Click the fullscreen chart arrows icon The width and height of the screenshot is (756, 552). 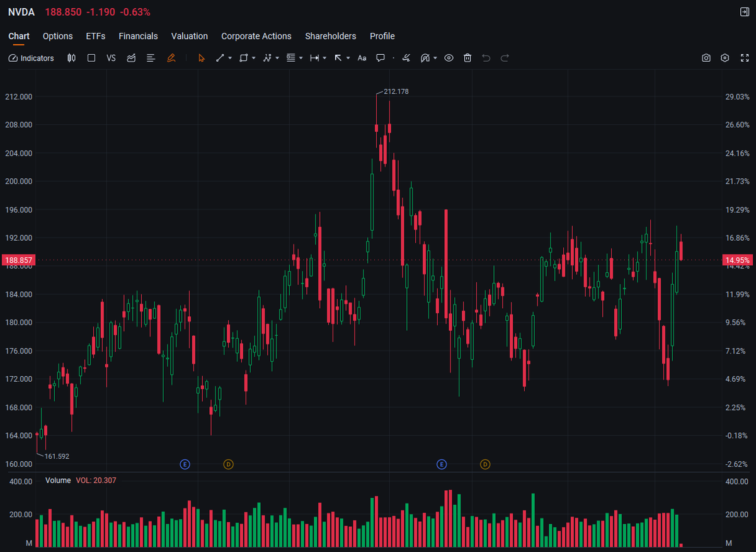point(744,58)
